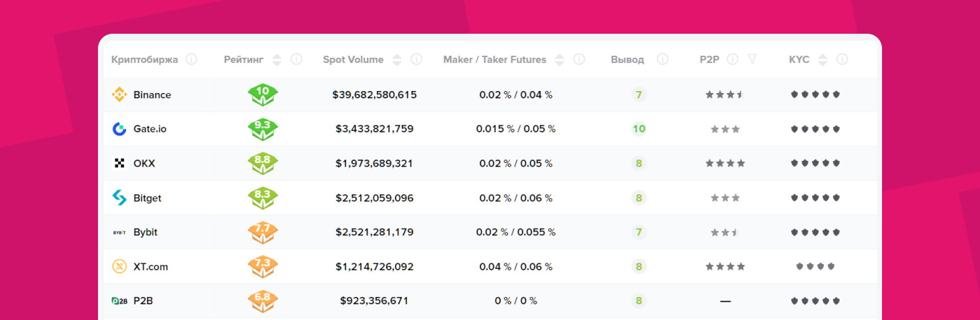Open the P2B exchange name

(x=143, y=301)
